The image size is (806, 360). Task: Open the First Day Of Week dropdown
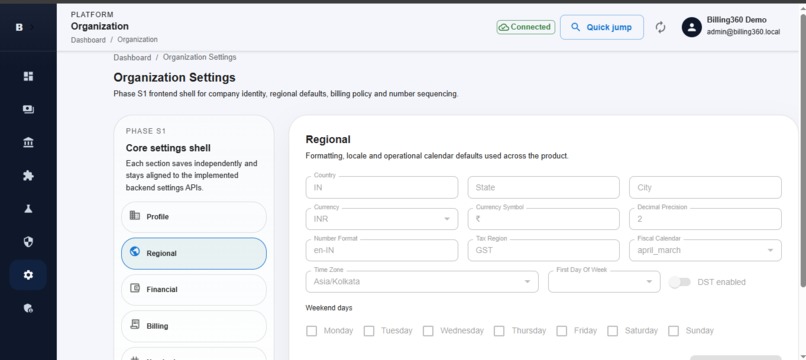coord(604,282)
